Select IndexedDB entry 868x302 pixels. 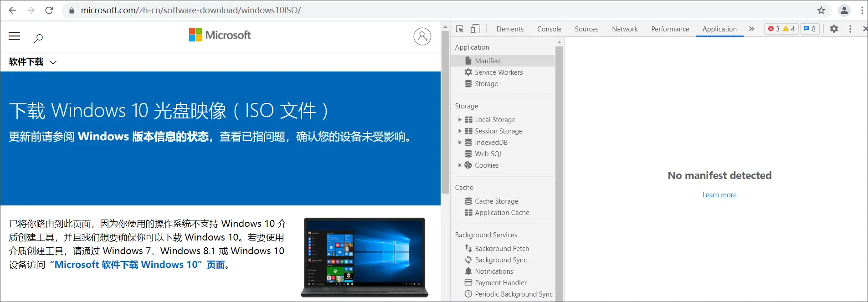pyautogui.click(x=491, y=142)
